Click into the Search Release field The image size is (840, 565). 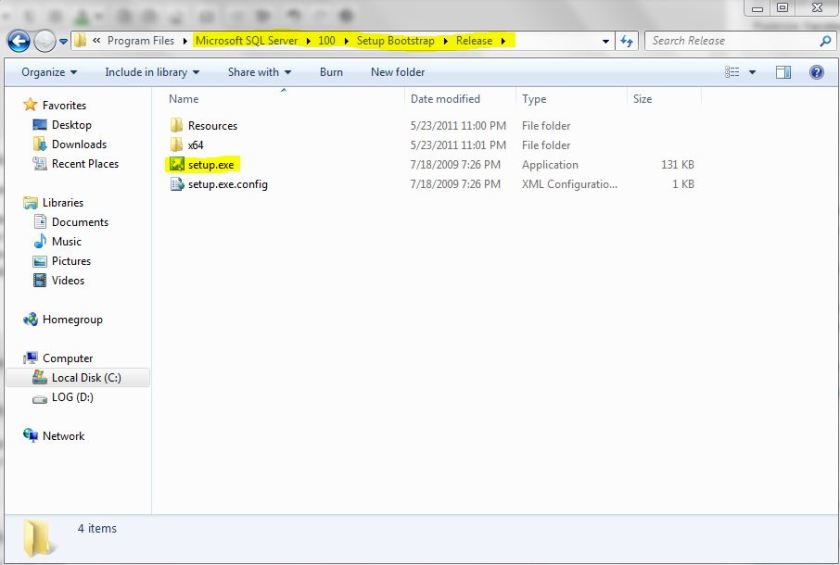click(x=730, y=41)
